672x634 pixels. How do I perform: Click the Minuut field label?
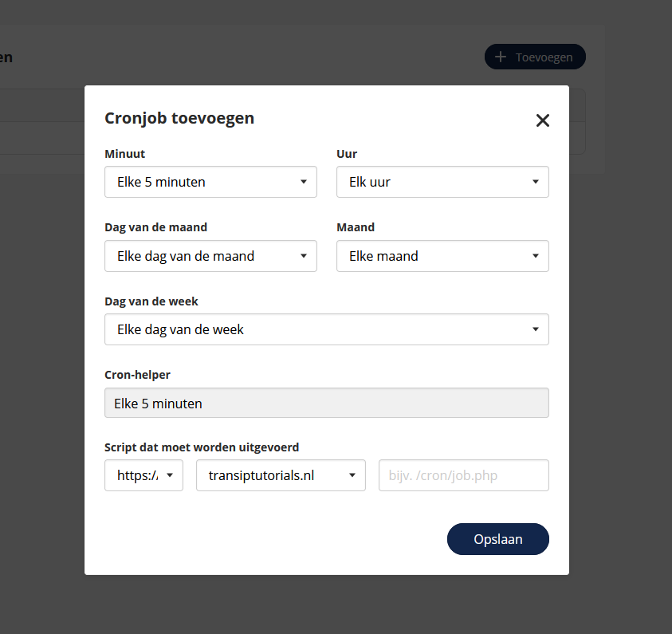click(125, 153)
